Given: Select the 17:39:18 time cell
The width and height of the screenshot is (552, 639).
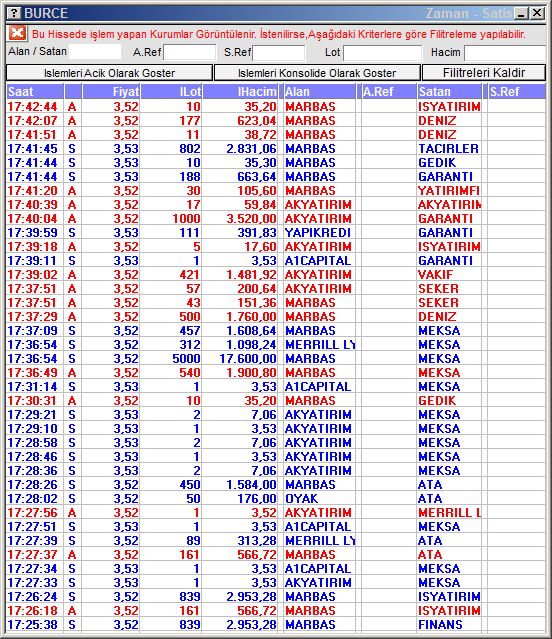Looking at the screenshot, I should [33, 247].
